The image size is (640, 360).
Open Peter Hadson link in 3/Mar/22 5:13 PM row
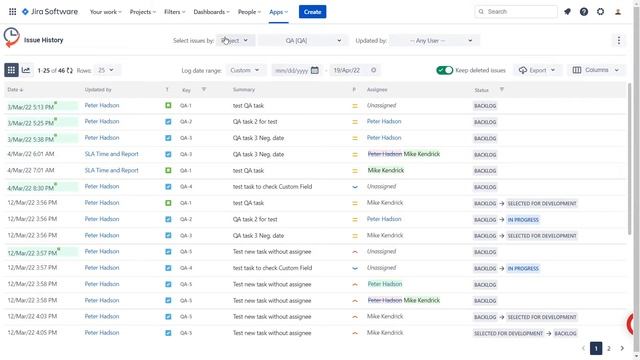tap(102, 105)
